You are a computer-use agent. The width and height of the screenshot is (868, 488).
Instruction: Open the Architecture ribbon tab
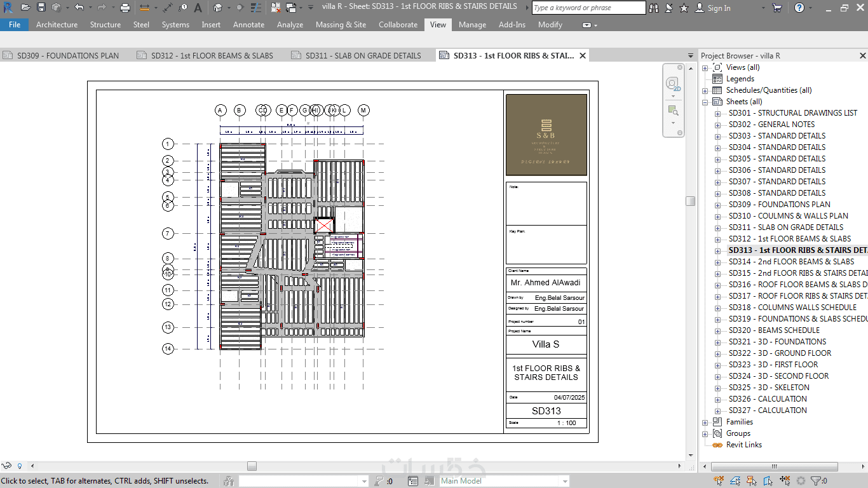click(57, 25)
